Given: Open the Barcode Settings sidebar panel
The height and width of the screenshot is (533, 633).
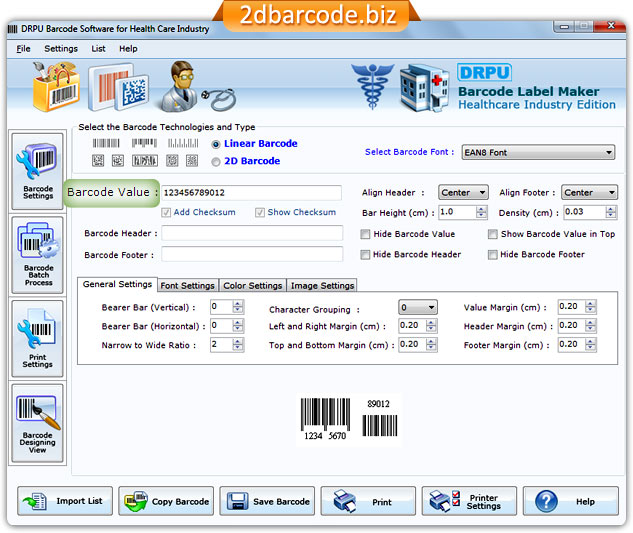Looking at the screenshot, I should click(38, 171).
